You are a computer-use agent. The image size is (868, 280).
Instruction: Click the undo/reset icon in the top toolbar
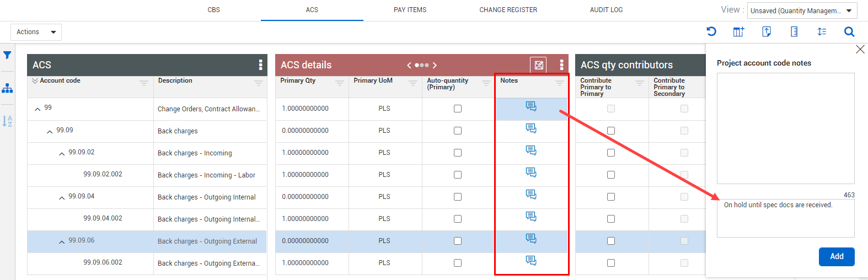[711, 32]
